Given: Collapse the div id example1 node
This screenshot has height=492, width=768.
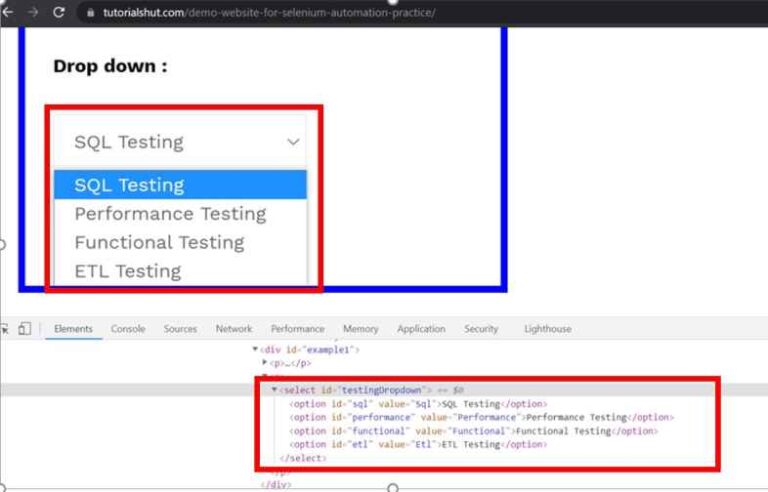Looking at the screenshot, I should tap(255, 349).
